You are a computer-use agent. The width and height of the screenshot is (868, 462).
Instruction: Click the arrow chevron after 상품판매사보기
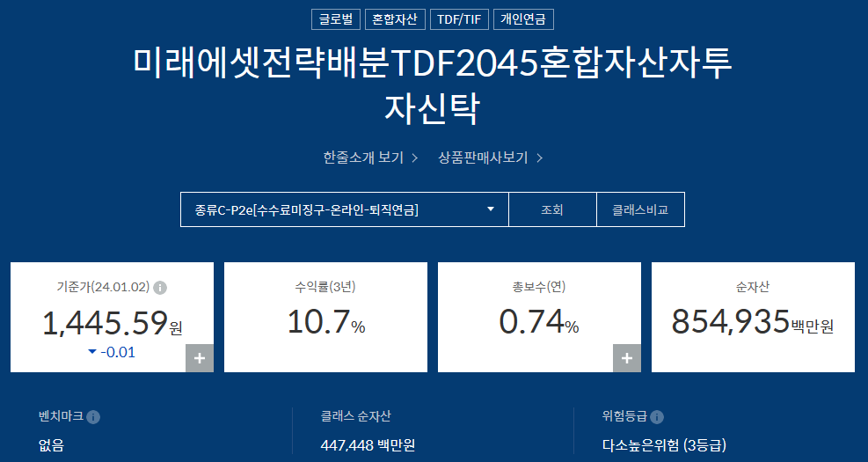[540, 158]
